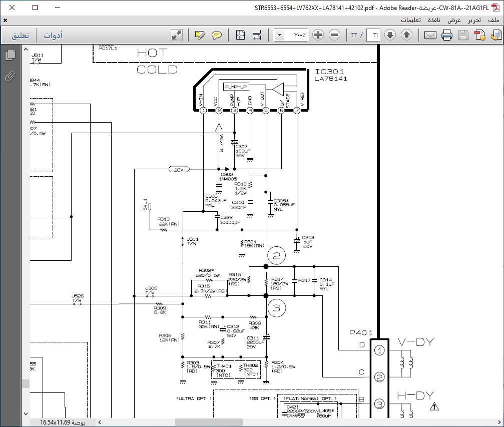504x427 pixels.
Task: Click vertical scrollbar down arrow
Action: pyautogui.click(x=26, y=414)
